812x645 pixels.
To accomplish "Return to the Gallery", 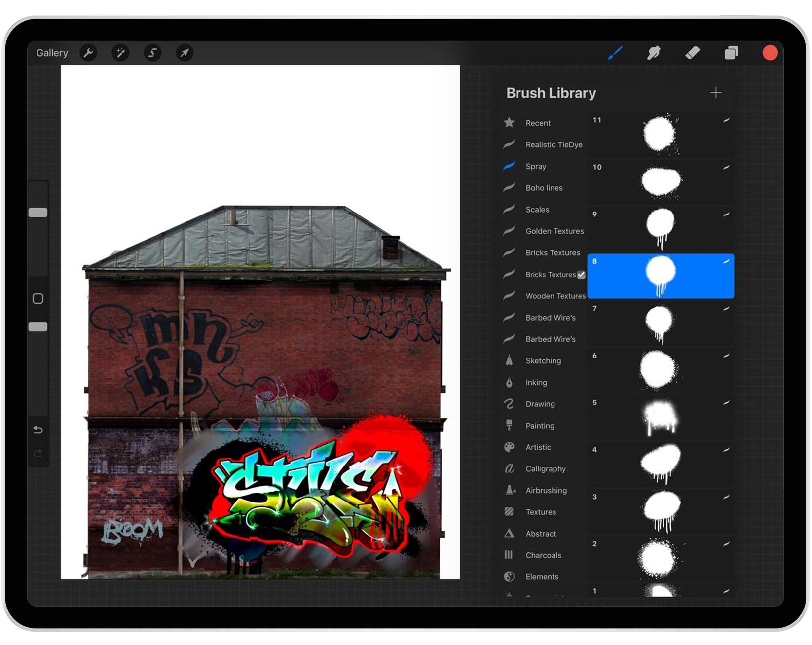I will (52, 53).
